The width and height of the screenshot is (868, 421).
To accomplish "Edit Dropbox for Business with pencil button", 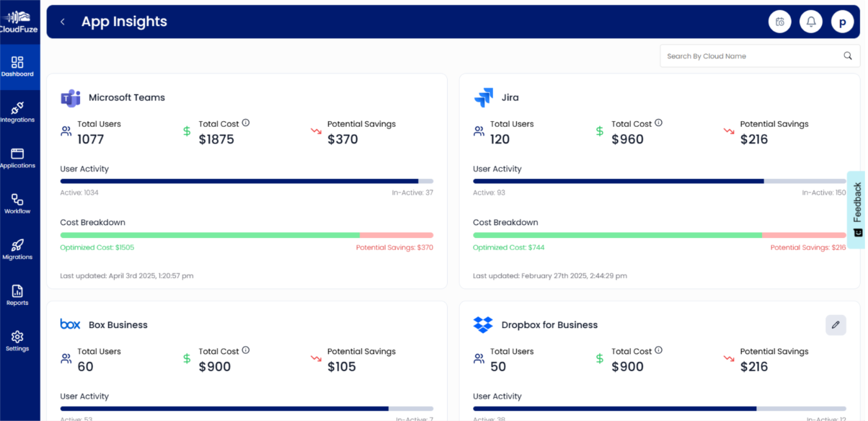I will click(836, 325).
